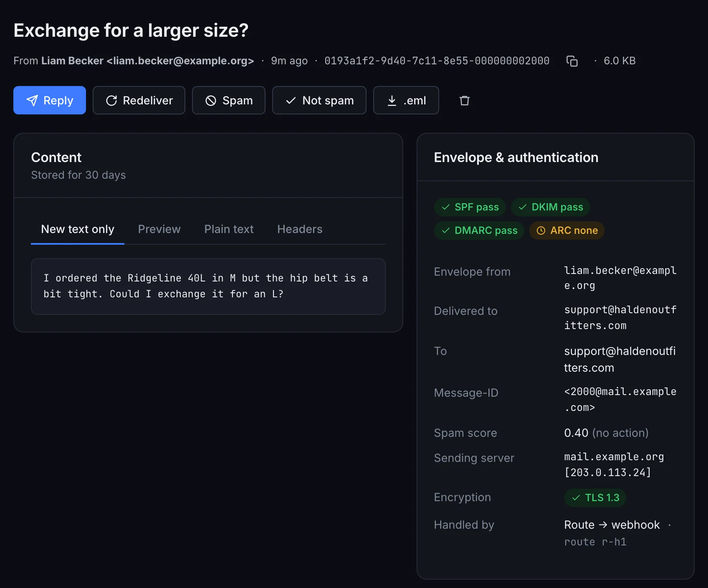
Task: Mark the message as Not spam
Action: click(x=319, y=100)
